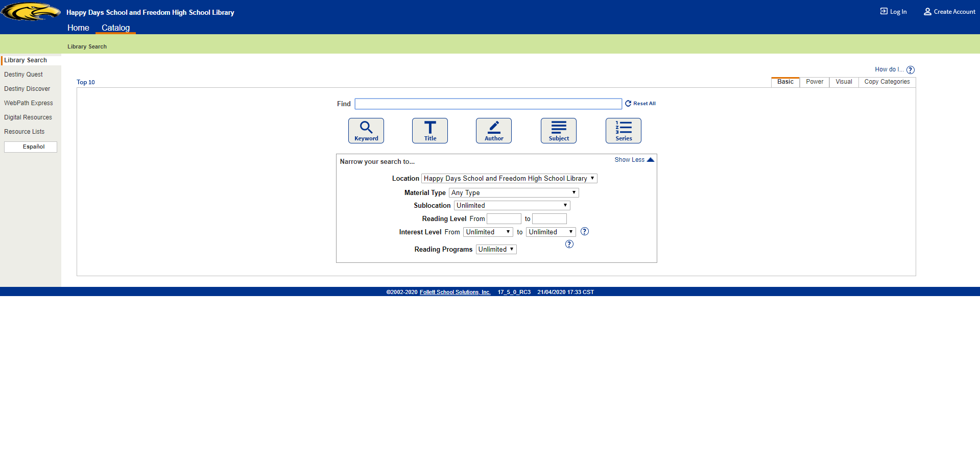Open Interest Level to dropdown

[551, 232]
